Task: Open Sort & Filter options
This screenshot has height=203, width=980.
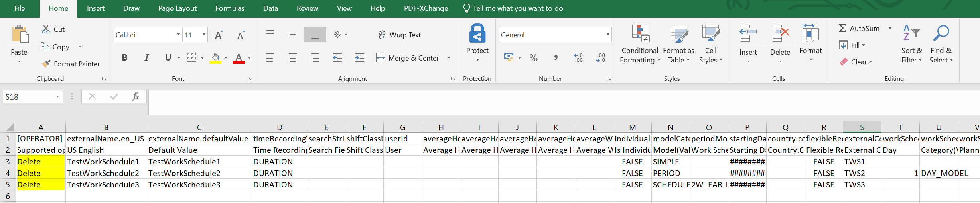Action: click(x=911, y=44)
